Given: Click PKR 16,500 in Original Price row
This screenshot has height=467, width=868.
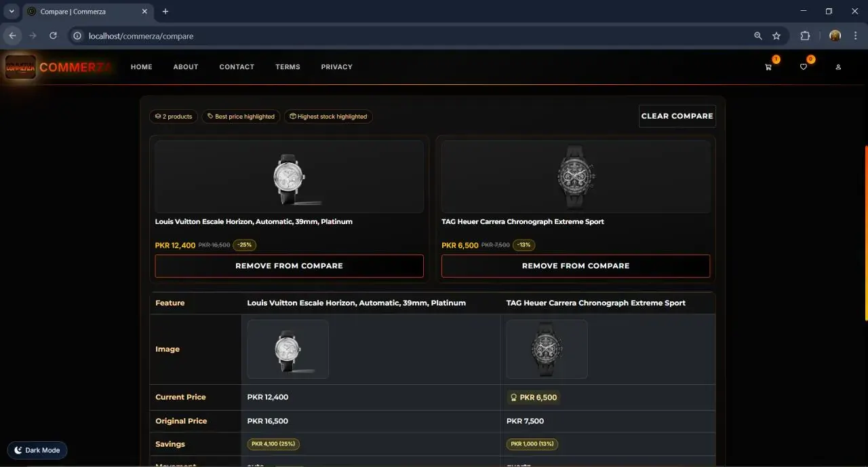Looking at the screenshot, I should 268,421.
